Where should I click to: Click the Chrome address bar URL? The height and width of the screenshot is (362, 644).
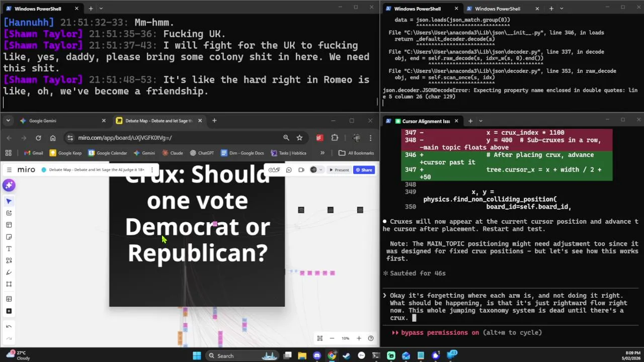[x=125, y=138]
